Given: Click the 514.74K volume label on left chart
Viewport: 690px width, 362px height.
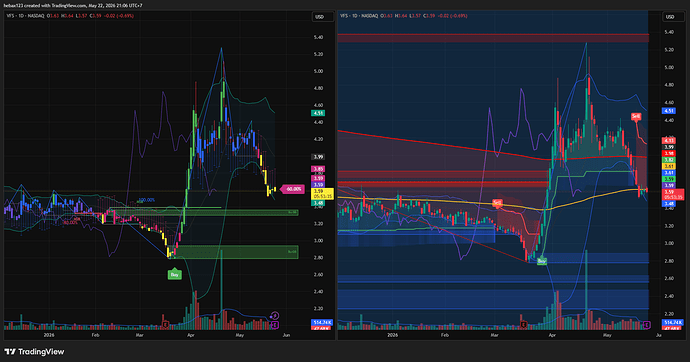Looking at the screenshot, I should tap(322, 322).
